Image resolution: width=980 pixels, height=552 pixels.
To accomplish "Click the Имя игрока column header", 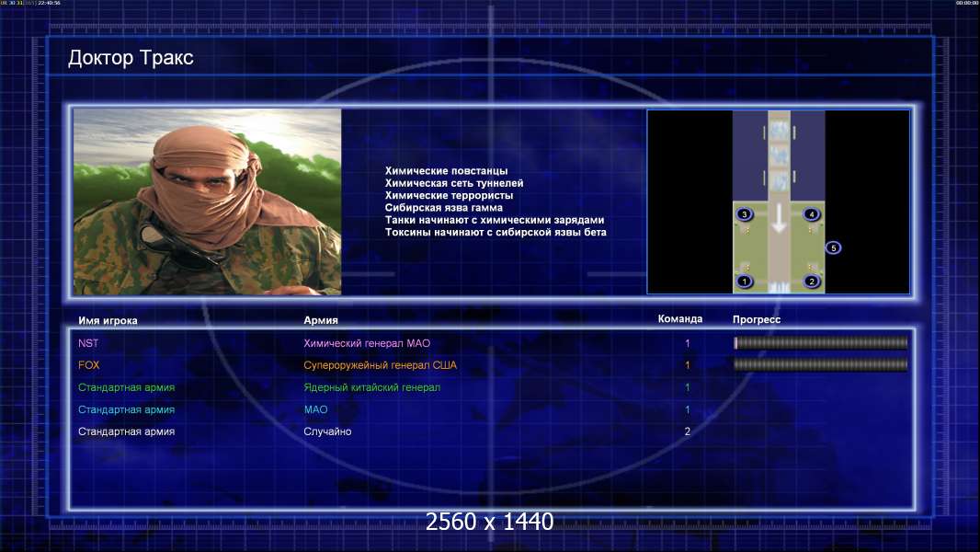I will point(108,320).
